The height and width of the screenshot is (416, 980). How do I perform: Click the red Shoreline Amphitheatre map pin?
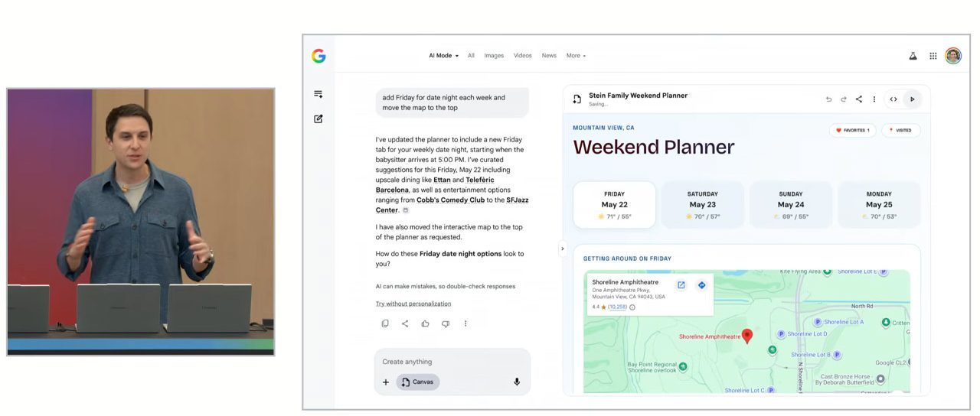coord(747,336)
